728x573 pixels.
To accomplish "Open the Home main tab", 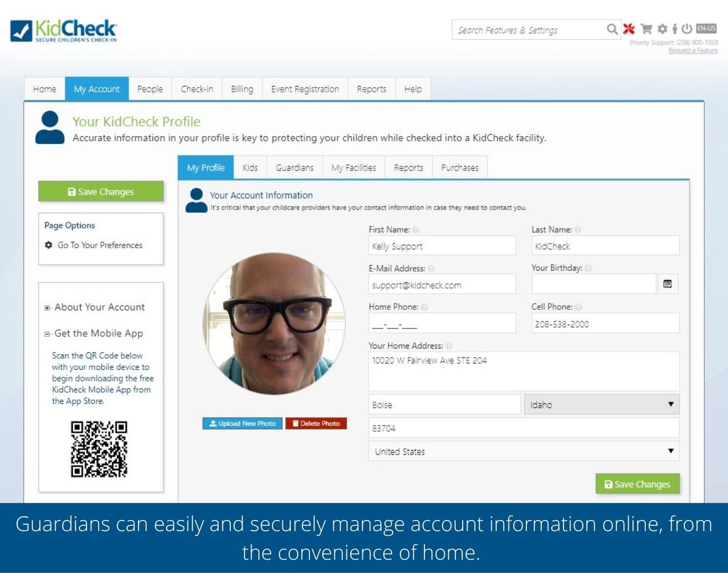I will coord(45,89).
